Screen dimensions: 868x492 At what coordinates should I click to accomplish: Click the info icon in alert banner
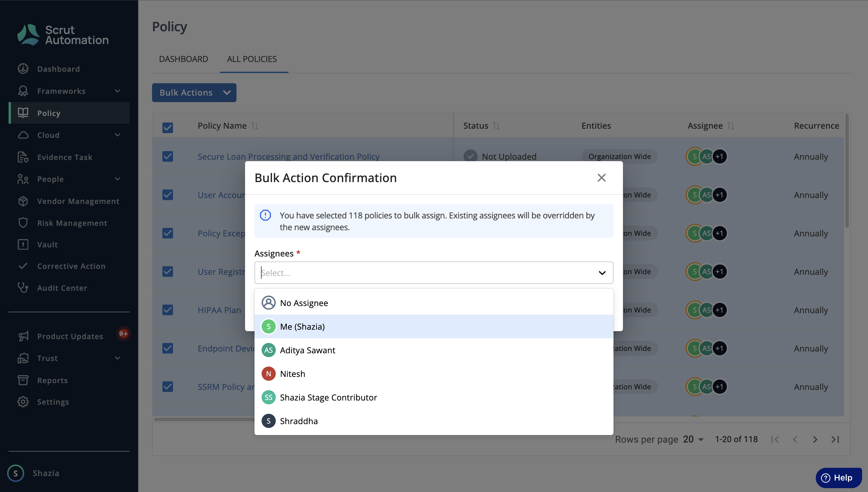click(265, 215)
